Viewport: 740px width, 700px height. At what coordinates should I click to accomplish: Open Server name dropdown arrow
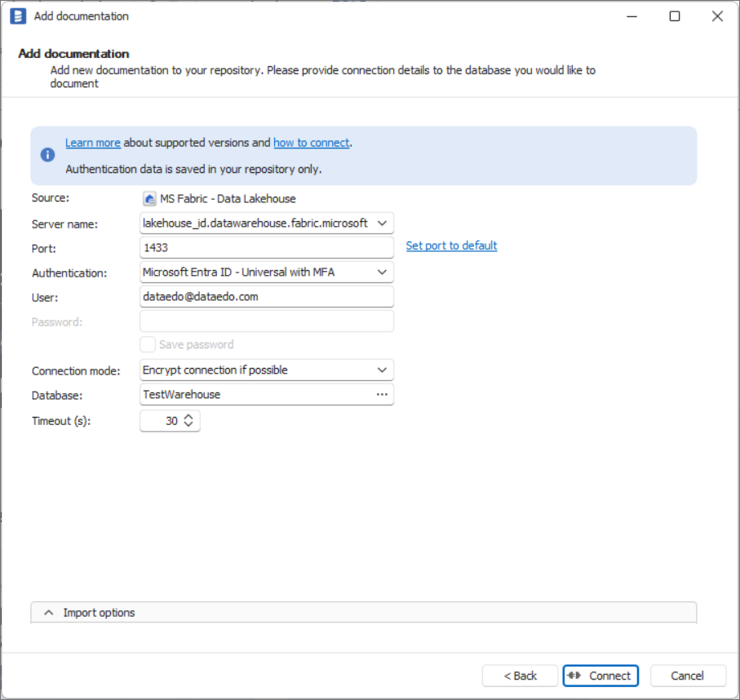[383, 224]
